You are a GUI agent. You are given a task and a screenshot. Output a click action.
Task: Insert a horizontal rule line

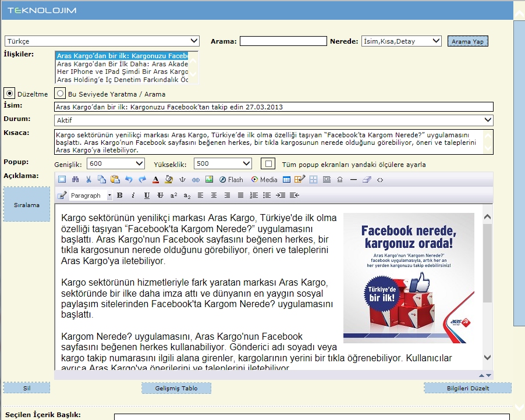tap(353, 180)
